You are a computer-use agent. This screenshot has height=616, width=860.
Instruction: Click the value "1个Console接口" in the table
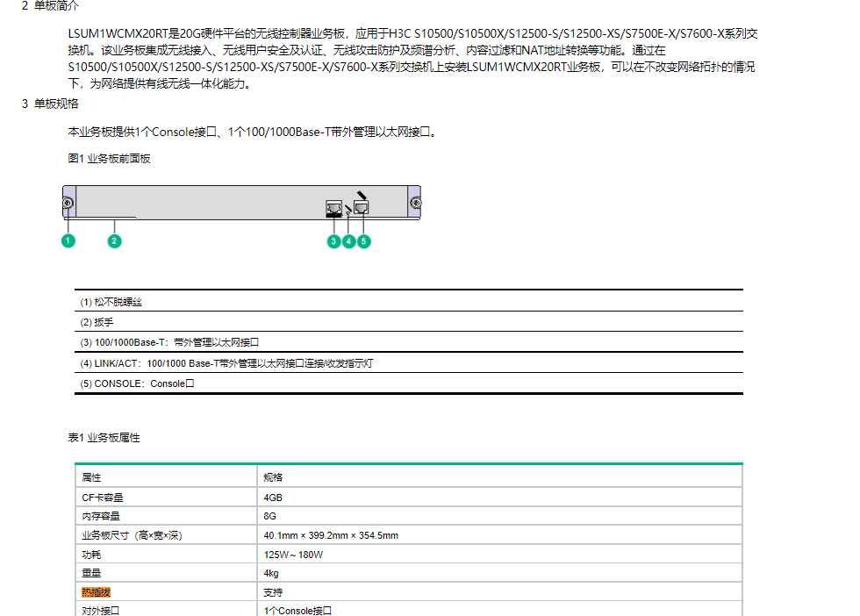(x=297, y=611)
